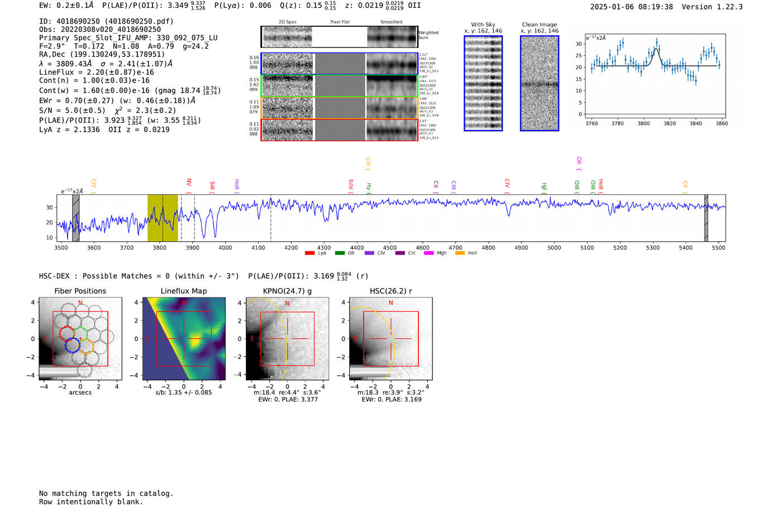Click the 'No matching targets in catalog.' message
The width and height of the screenshot is (782, 532).
coord(106,493)
